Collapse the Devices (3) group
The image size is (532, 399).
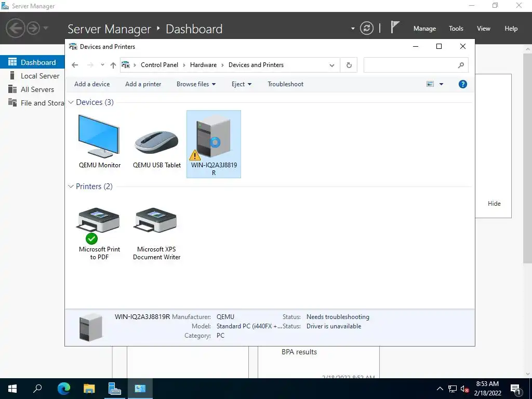[x=71, y=102]
